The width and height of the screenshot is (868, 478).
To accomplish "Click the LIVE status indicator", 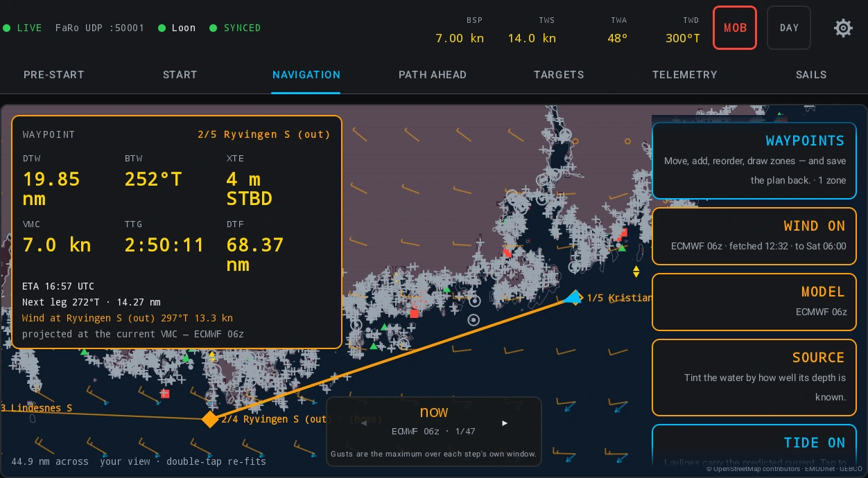I will tap(22, 28).
